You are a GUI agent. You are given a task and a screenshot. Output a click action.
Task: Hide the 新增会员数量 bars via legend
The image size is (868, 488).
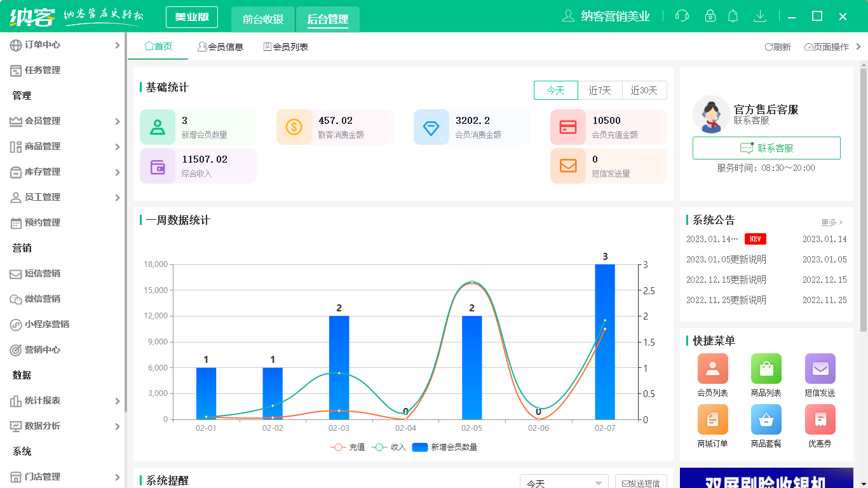(x=458, y=447)
